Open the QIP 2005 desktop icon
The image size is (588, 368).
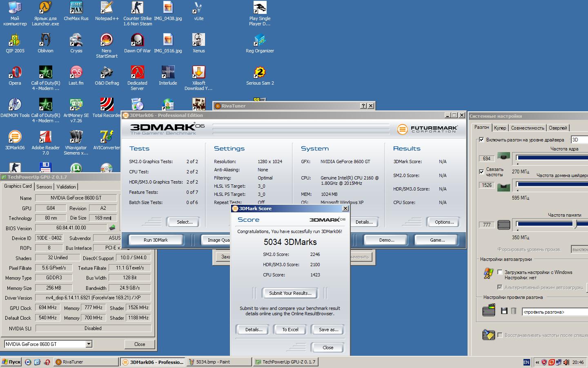15,43
